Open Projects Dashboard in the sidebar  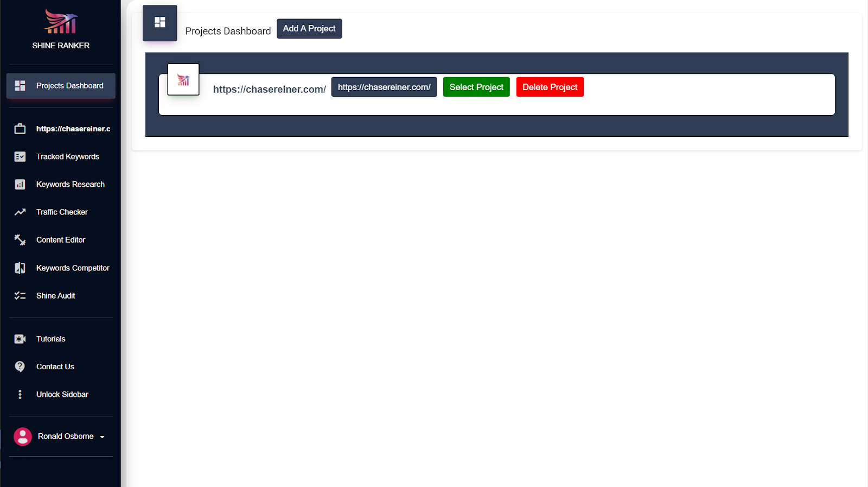61,86
